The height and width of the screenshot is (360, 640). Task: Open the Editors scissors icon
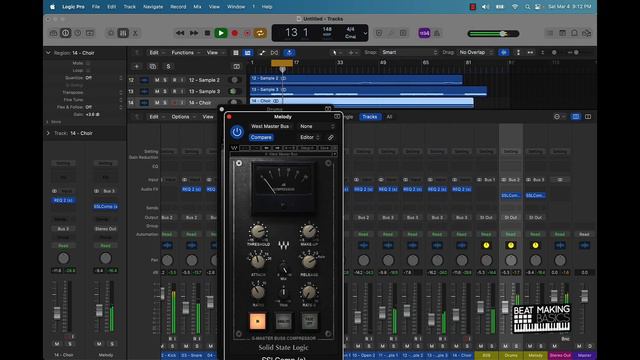pos(135,33)
